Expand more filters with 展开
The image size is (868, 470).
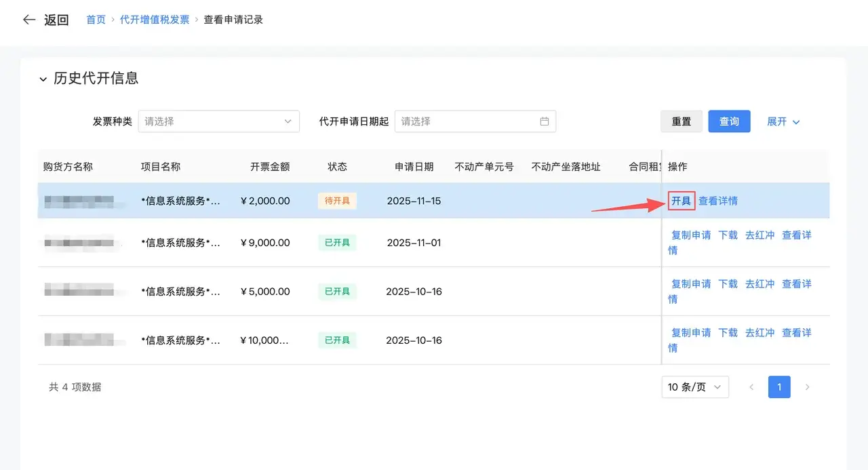(x=783, y=121)
